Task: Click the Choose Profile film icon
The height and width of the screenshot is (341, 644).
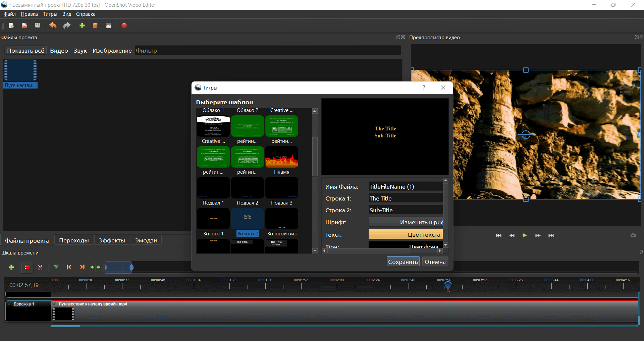Action: coord(95,25)
